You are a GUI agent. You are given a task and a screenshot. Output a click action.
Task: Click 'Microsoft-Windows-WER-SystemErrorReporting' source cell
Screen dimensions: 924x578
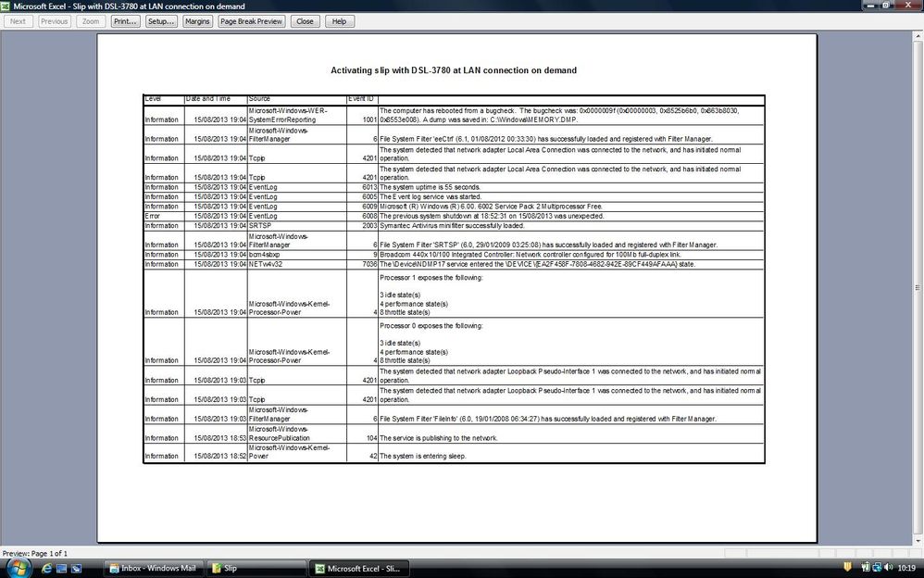(x=297, y=115)
